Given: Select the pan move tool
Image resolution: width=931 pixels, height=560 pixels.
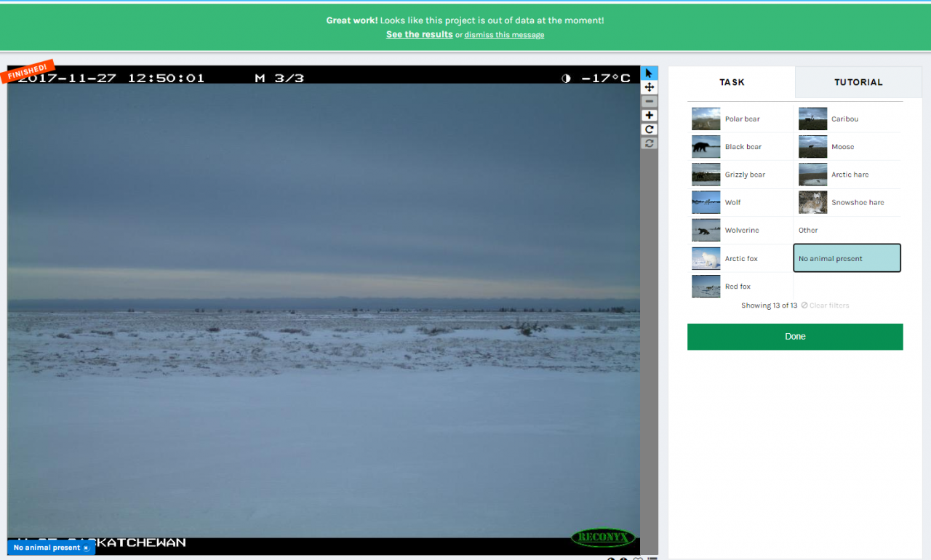Looking at the screenshot, I should point(650,87).
